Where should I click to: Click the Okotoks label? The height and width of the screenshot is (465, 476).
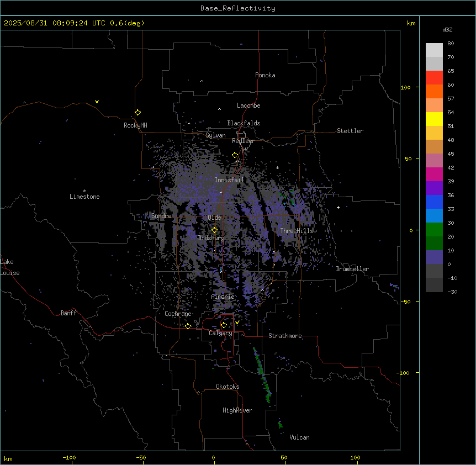click(228, 387)
